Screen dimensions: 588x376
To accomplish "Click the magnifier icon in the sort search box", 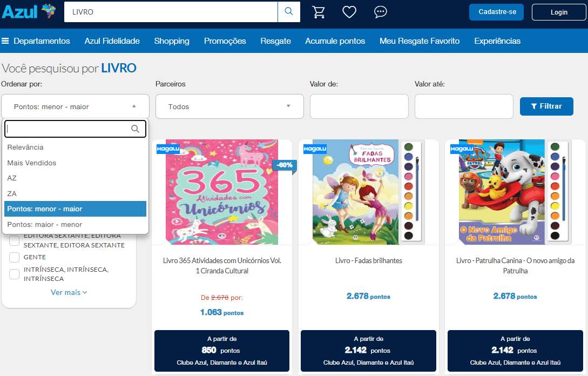I will (135, 129).
